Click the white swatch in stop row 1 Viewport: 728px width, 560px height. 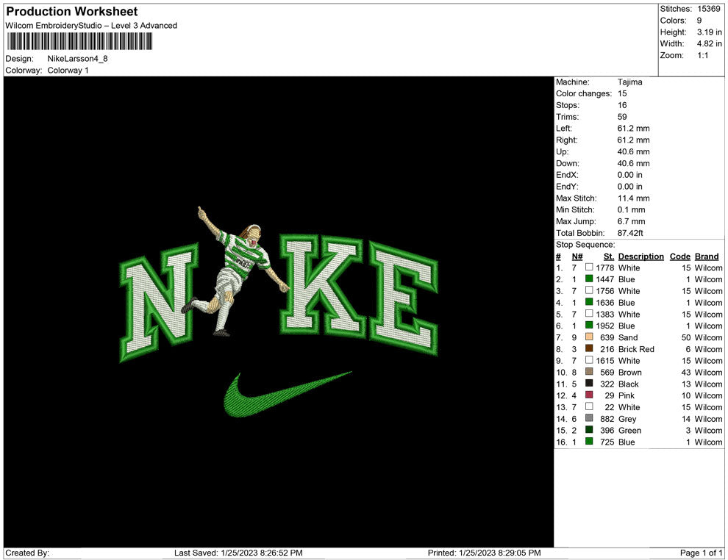[x=589, y=268]
